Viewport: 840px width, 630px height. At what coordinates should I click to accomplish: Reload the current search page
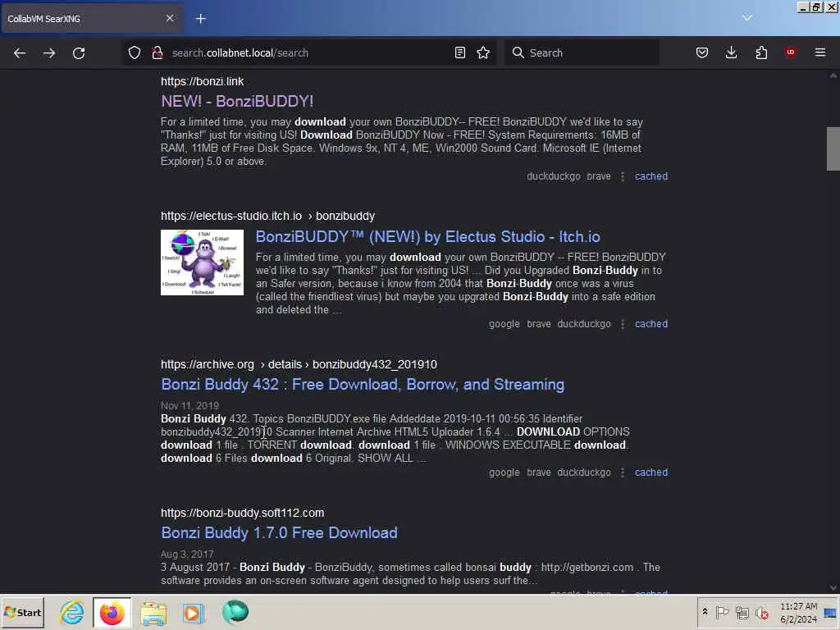(79, 53)
